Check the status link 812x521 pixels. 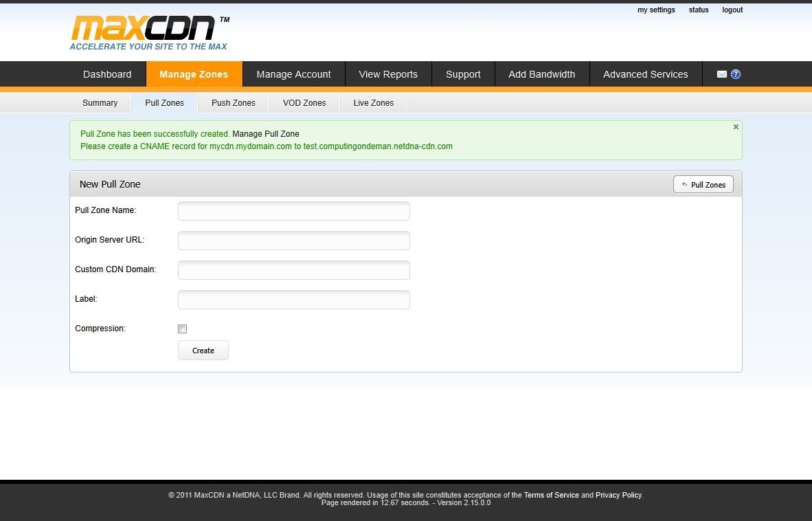[699, 10]
